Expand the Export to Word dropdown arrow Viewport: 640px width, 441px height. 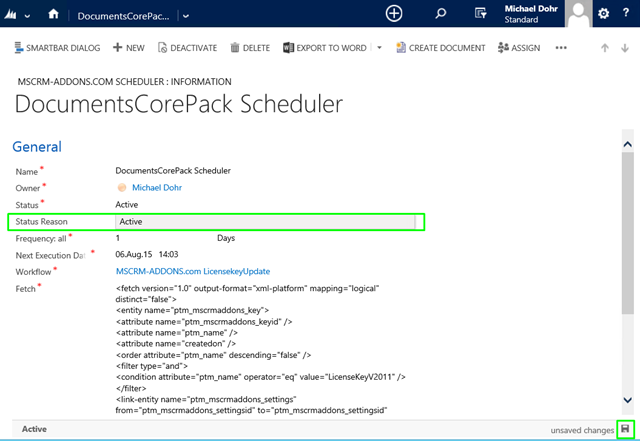click(379, 48)
